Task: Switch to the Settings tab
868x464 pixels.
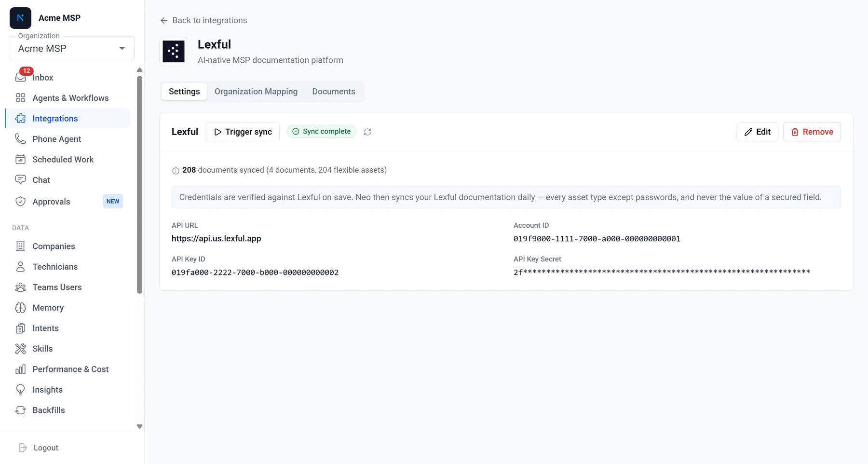Action: click(184, 91)
